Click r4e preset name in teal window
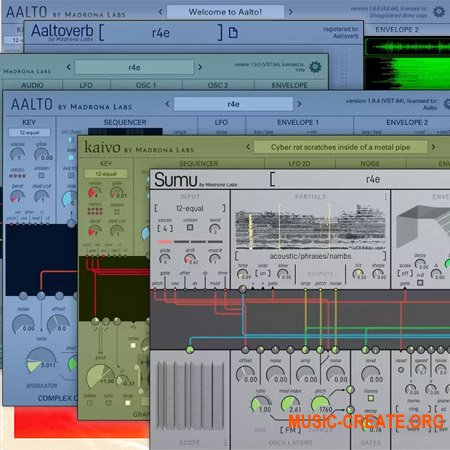450x450 pixels. point(134,67)
